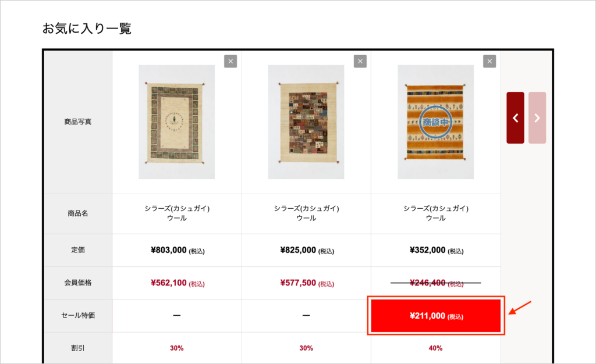The image size is (596, 364).
Task: Click second product name シラーズ(カシュガイ)
Action: tap(306, 208)
